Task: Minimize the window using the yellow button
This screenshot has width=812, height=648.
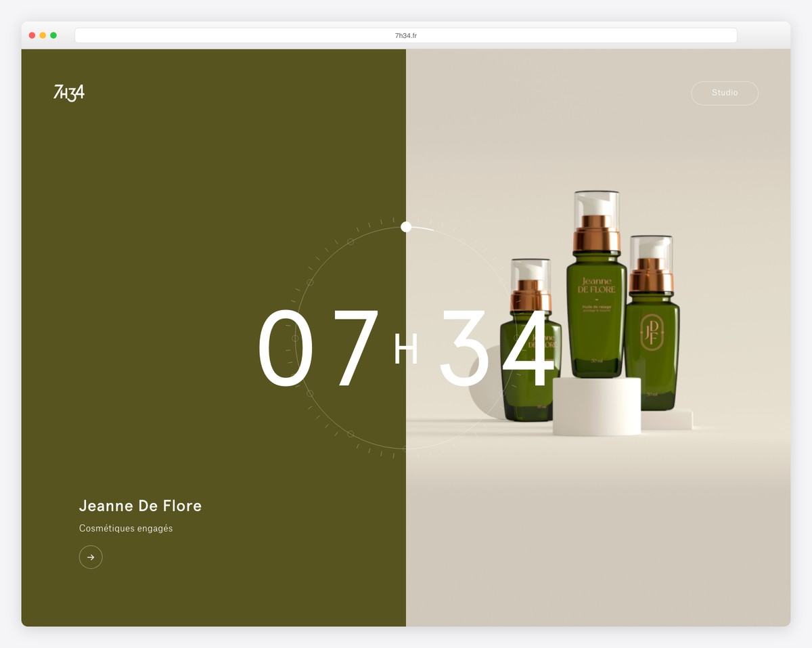Action: coord(43,35)
